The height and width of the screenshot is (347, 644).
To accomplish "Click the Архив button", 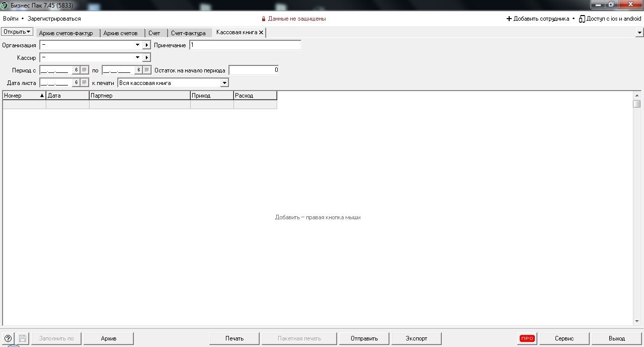I will [x=109, y=338].
